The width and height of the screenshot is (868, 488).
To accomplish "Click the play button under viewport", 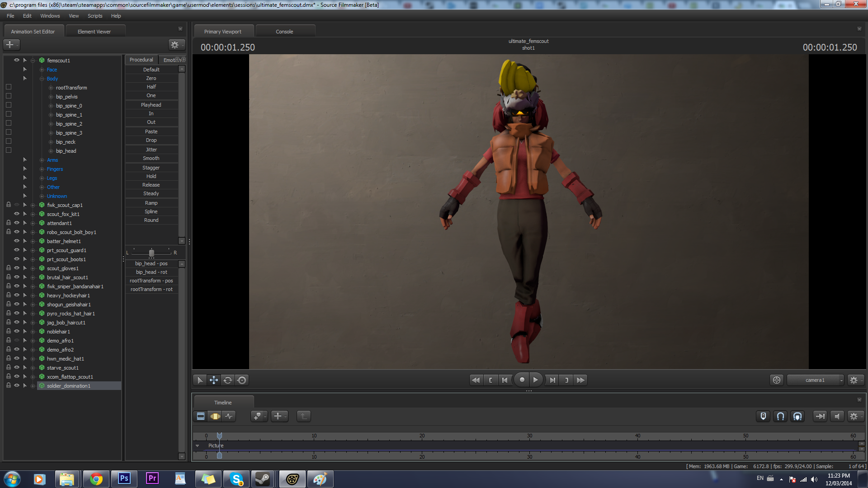I will [x=536, y=380].
